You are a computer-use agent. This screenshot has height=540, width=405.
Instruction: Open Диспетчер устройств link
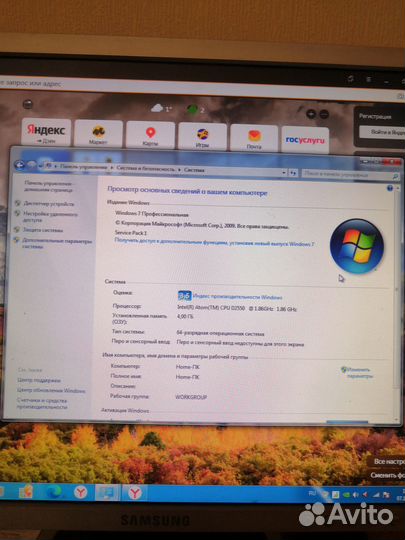tap(49, 204)
